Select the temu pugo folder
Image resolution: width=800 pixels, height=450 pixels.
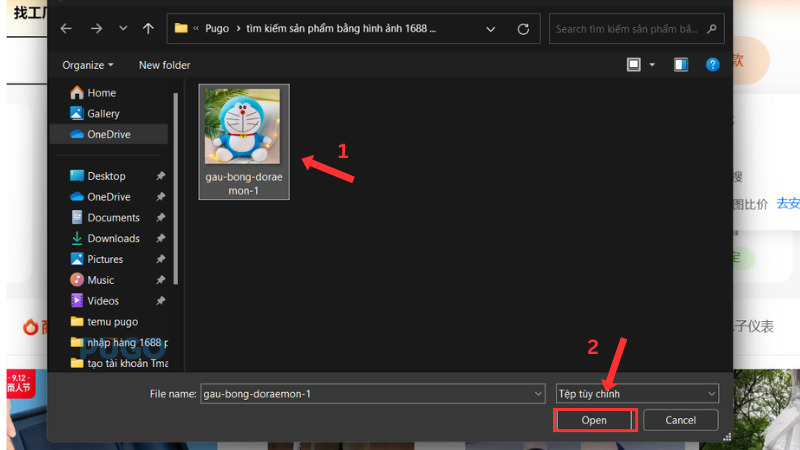click(x=112, y=322)
